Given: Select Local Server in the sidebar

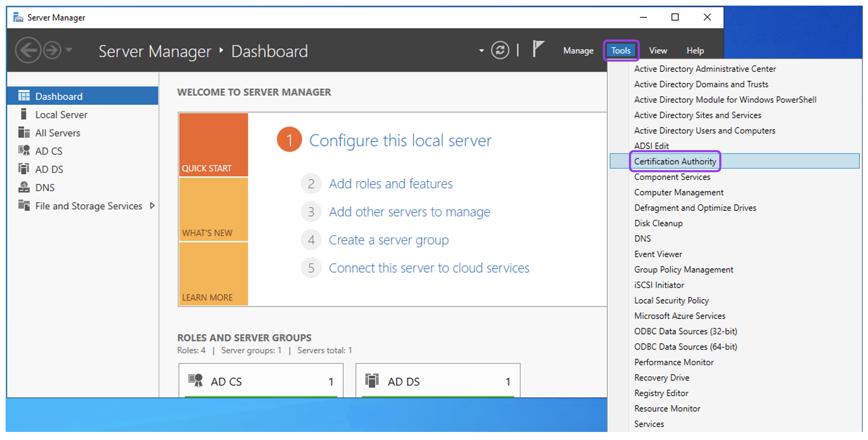Looking at the screenshot, I should coord(83,114).
